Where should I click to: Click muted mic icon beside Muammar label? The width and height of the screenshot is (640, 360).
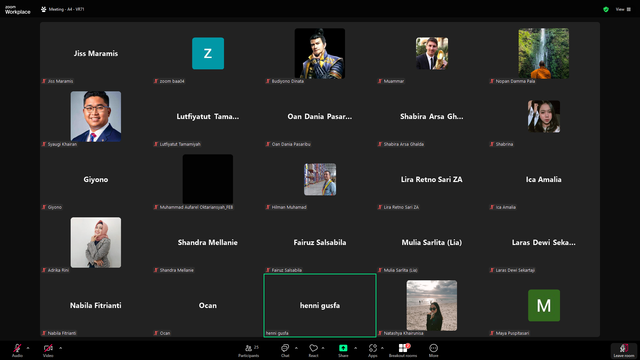click(x=380, y=81)
